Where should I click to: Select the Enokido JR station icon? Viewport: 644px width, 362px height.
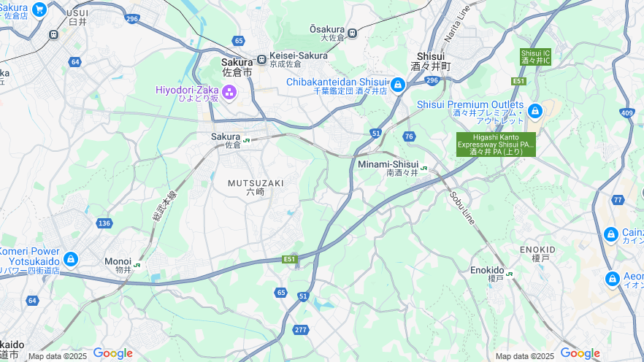click(x=510, y=274)
